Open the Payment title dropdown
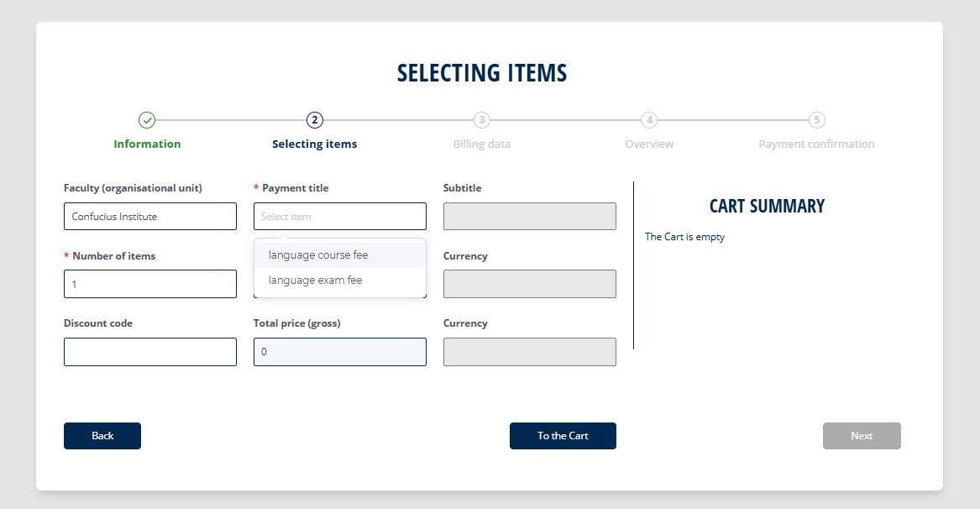This screenshot has width=980, height=509. (x=339, y=216)
